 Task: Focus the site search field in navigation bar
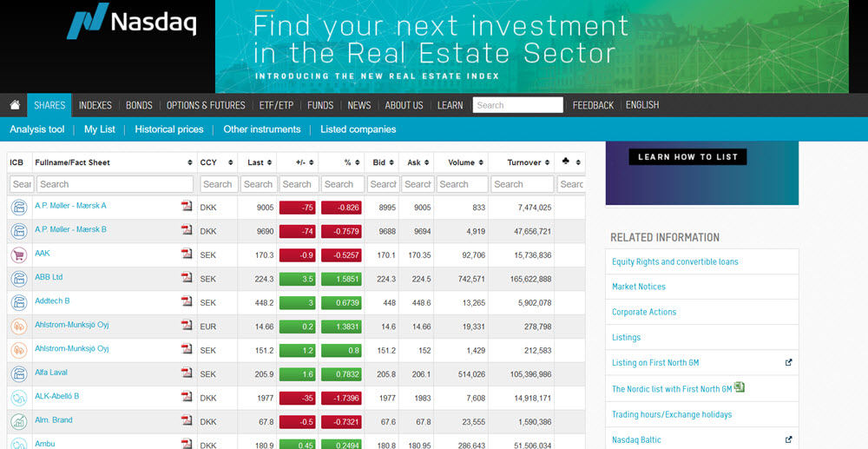coord(517,105)
